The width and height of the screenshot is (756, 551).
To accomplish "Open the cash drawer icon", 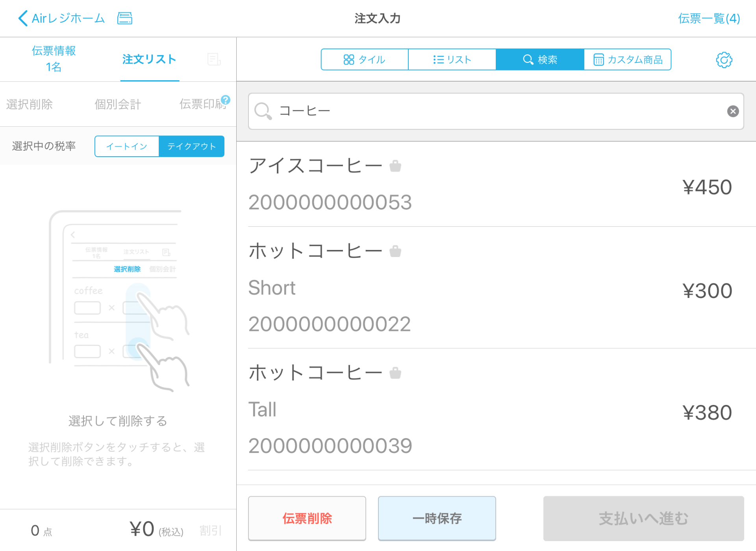I will pyautogui.click(x=125, y=18).
